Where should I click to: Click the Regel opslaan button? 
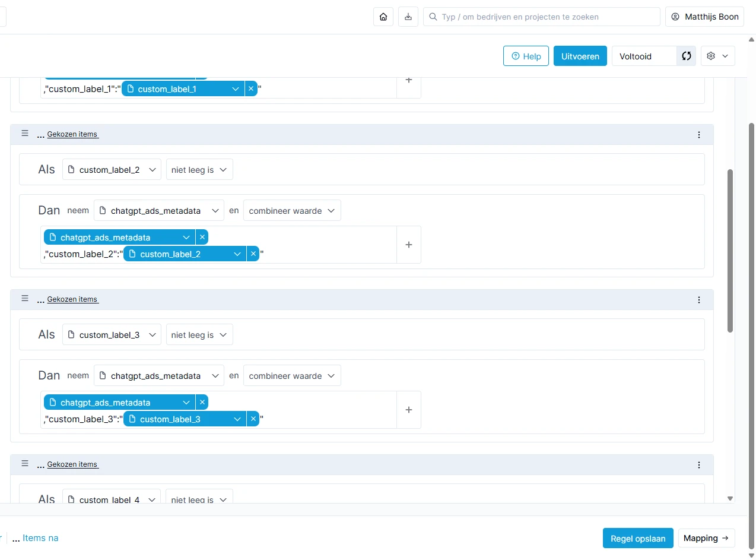tap(638, 538)
